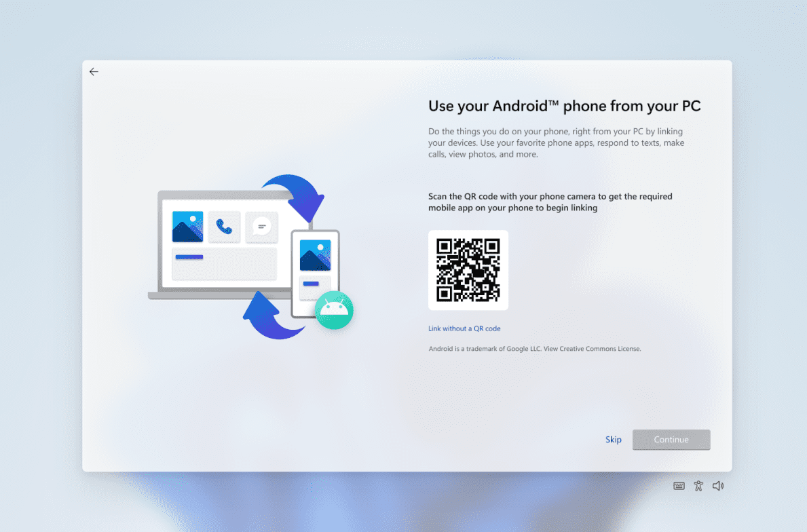The image size is (807, 532).
Task: Click the volume speaker icon
Action: [718, 486]
